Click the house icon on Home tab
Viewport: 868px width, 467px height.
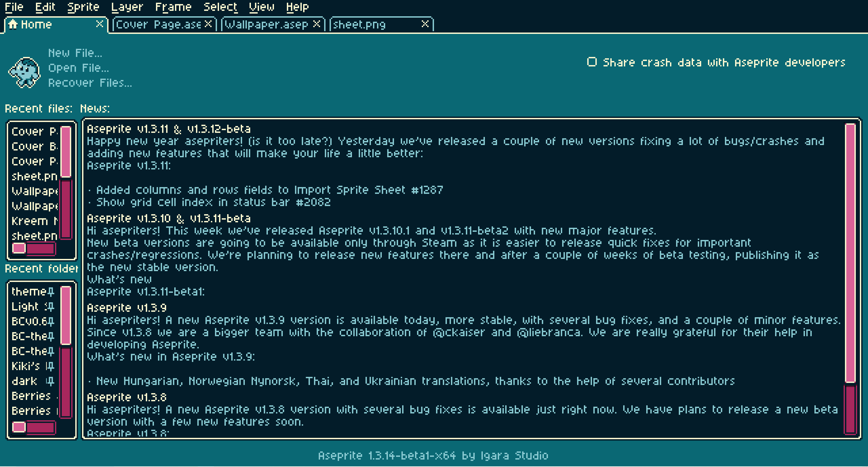13,24
